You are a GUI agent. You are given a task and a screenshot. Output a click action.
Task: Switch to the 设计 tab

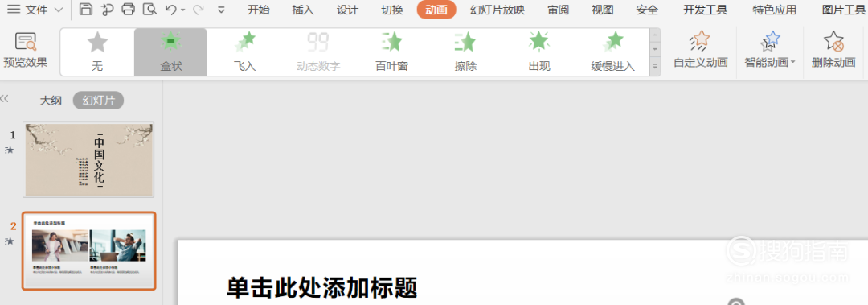tap(348, 10)
